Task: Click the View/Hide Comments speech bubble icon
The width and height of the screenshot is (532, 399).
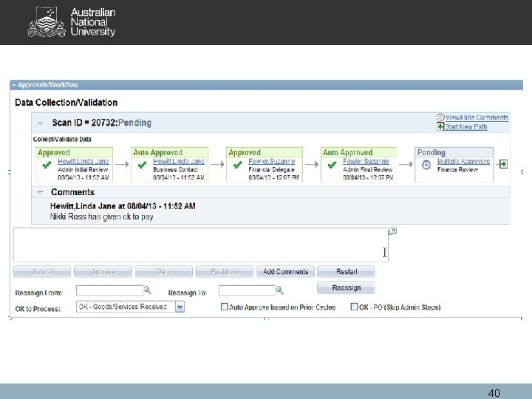Action: pyautogui.click(x=440, y=117)
